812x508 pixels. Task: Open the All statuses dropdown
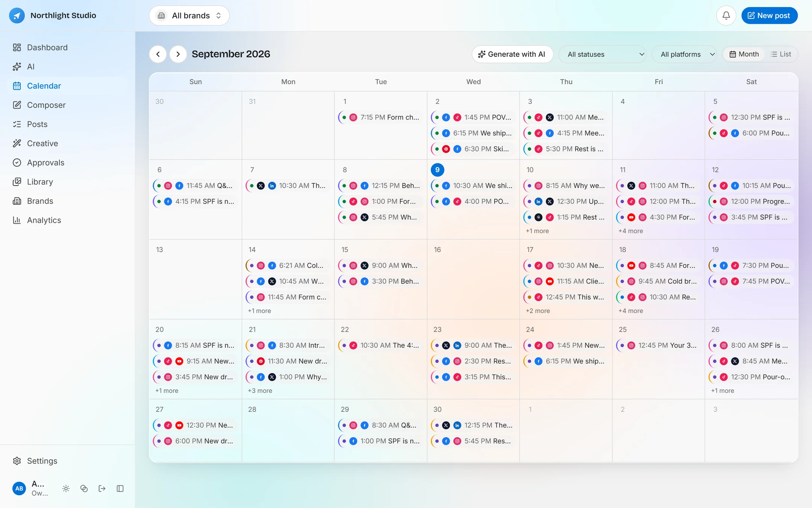(603, 54)
